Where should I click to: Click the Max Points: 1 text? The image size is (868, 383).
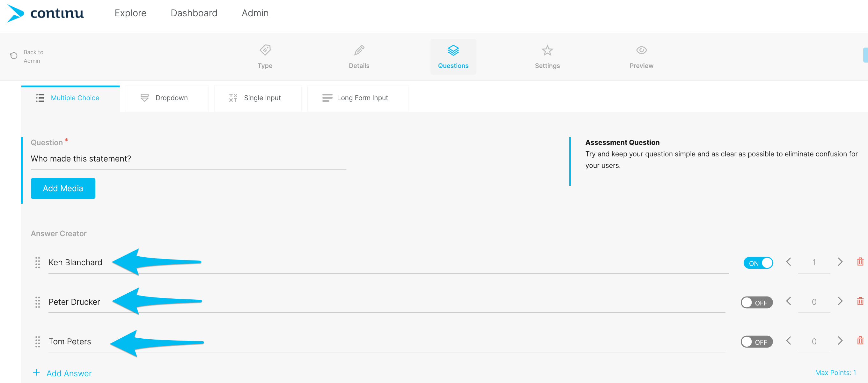point(835,372)
